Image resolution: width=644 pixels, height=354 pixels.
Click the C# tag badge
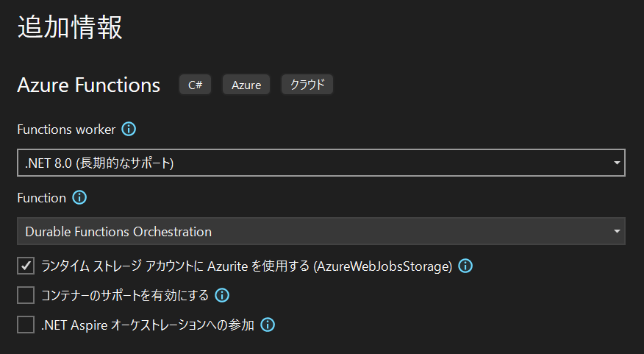click(195, 85)
